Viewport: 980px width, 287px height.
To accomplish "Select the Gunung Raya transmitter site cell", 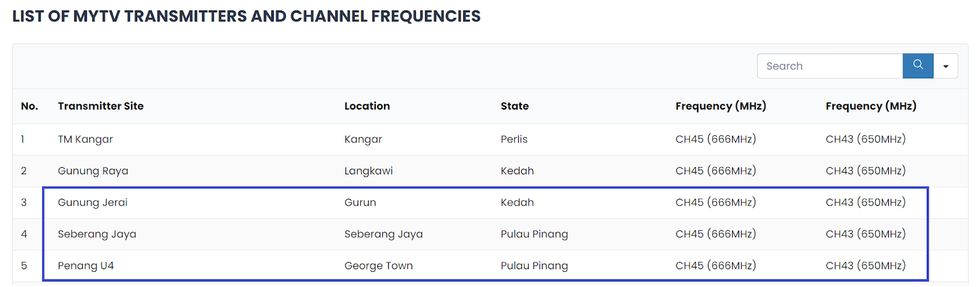I will (93, 171).
